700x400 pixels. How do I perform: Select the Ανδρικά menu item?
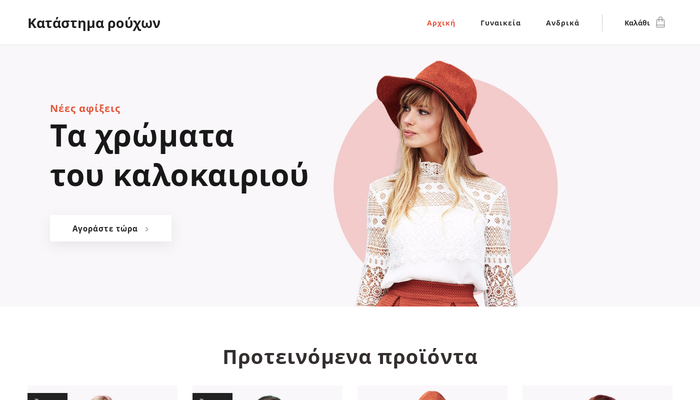click(562, 23)
